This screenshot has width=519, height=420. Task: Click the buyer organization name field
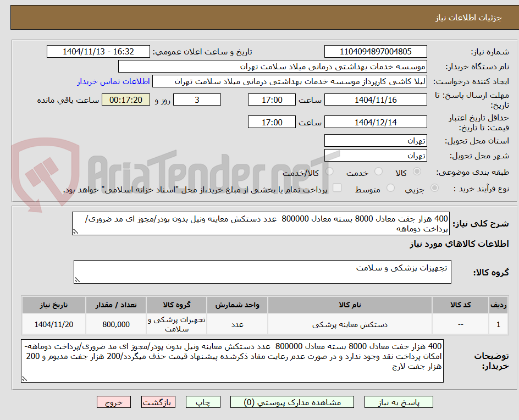(272, 67)
